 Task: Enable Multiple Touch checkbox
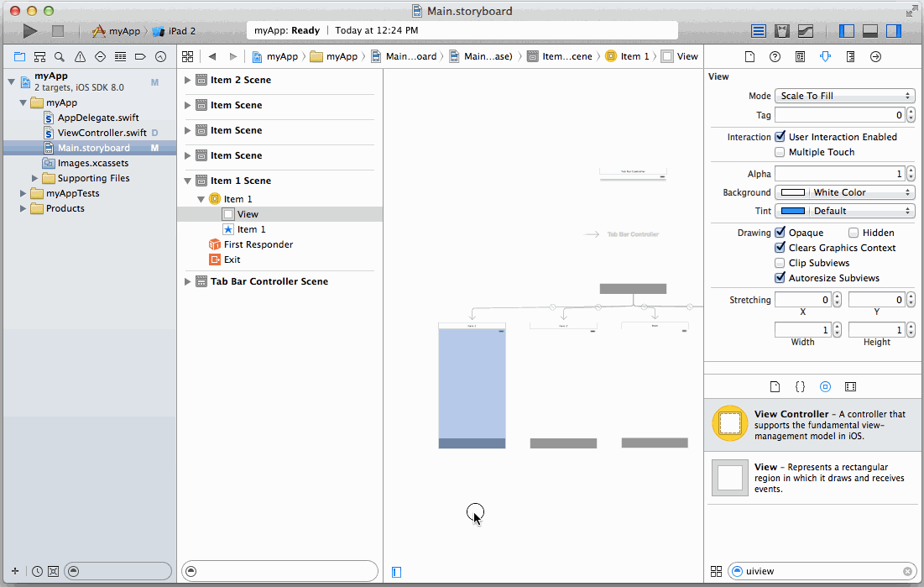780,152
